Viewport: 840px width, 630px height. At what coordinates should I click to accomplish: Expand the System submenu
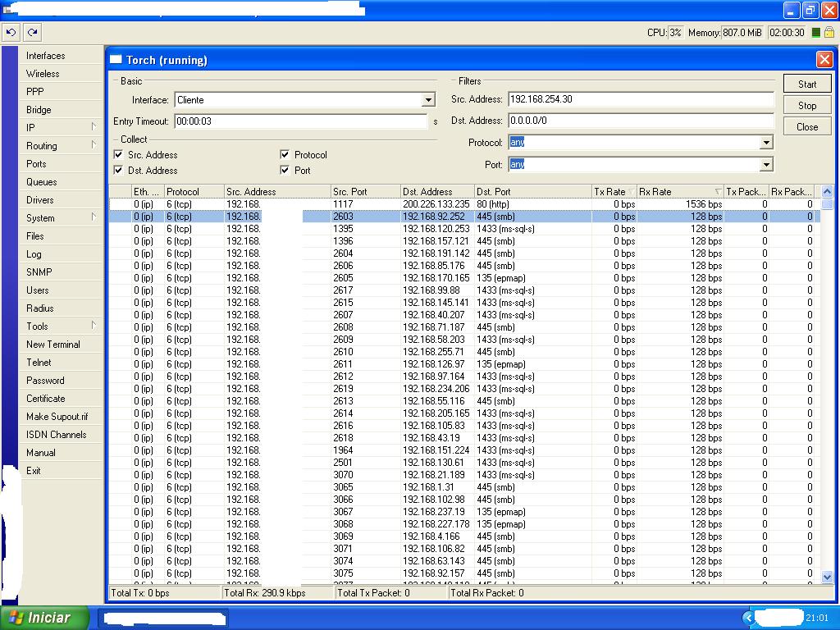61,218
